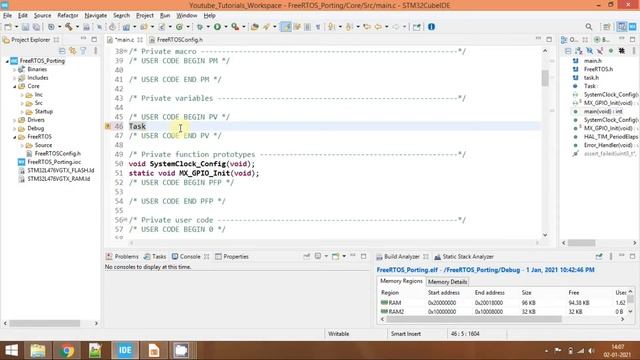Viewport: 640px width, 360px height.
Task: Collapse the FreeRTOS folder
Action: [x=14, y=137]
